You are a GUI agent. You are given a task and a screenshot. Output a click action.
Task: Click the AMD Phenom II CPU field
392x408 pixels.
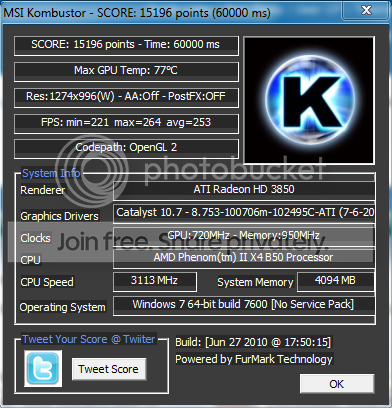[244, 259]
